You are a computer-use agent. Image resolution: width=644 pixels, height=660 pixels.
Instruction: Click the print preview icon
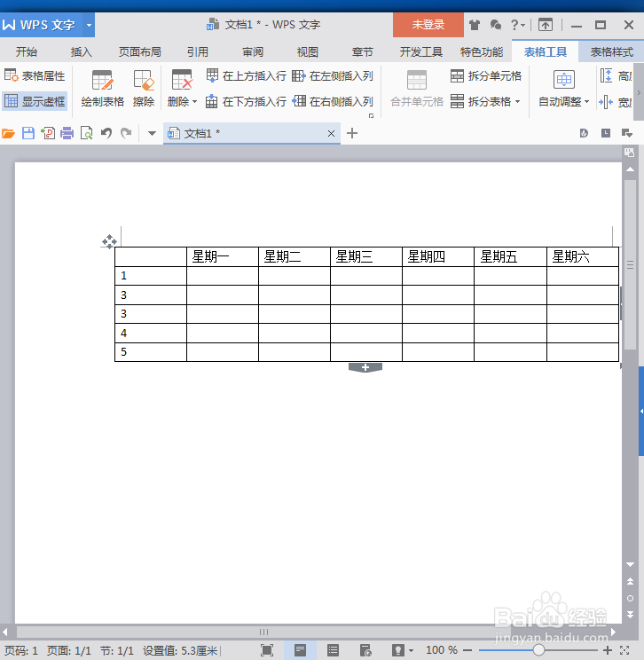pyautogui.click(x=86, y=133)
